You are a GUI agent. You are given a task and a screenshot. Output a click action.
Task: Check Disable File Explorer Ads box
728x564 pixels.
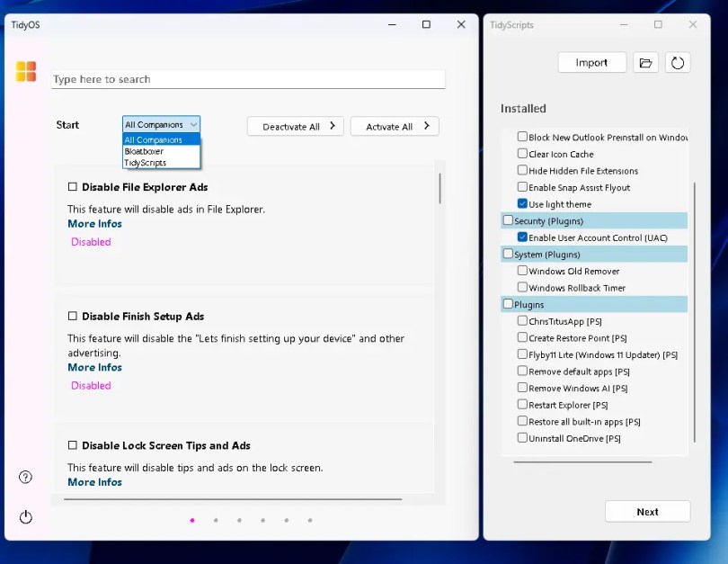tap(73, 187)
